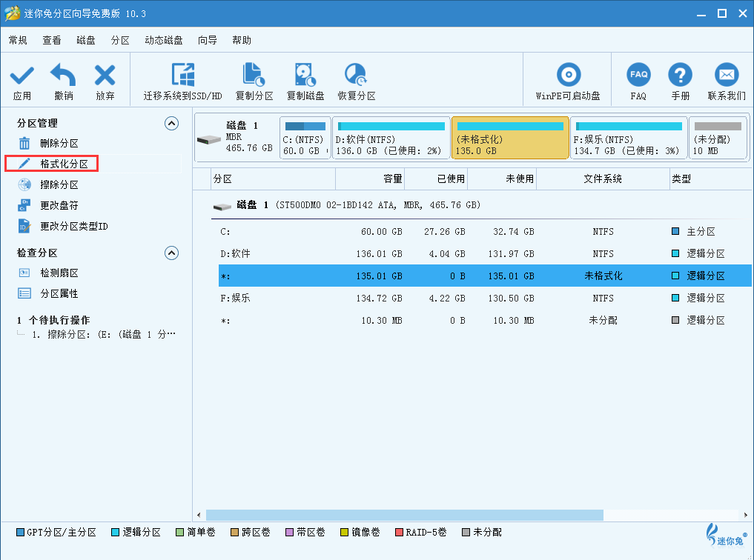Open the 常规 menu
The height and width of the screenshot is (560, 754).
coord(18,40)
